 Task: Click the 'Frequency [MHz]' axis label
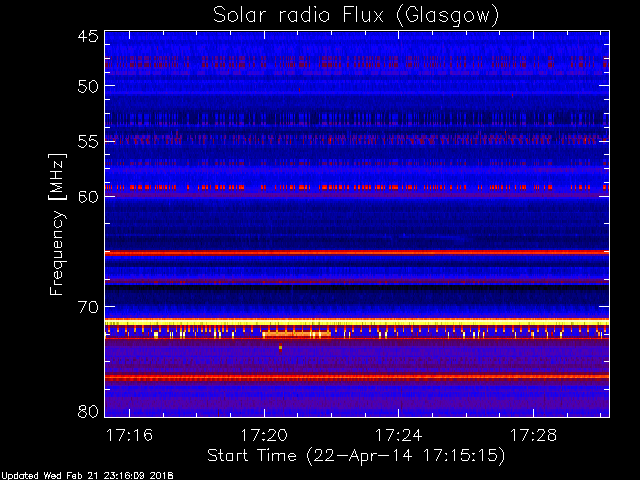click(57, 224)
